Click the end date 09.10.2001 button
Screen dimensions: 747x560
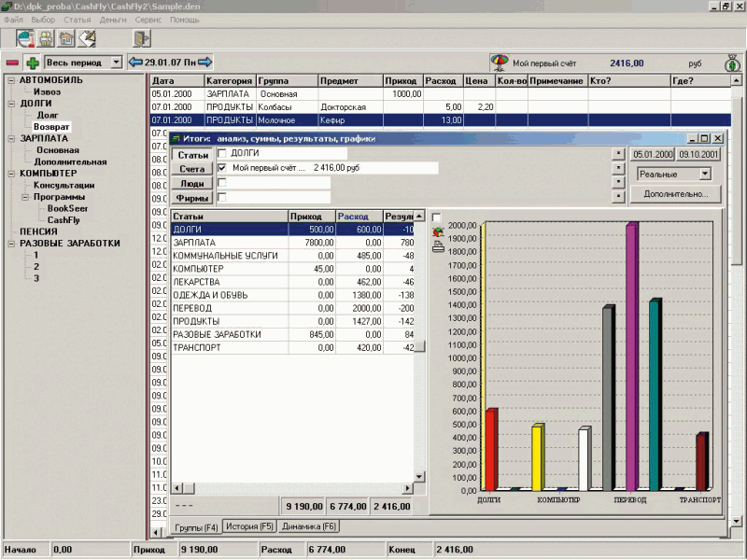point(698,155)
